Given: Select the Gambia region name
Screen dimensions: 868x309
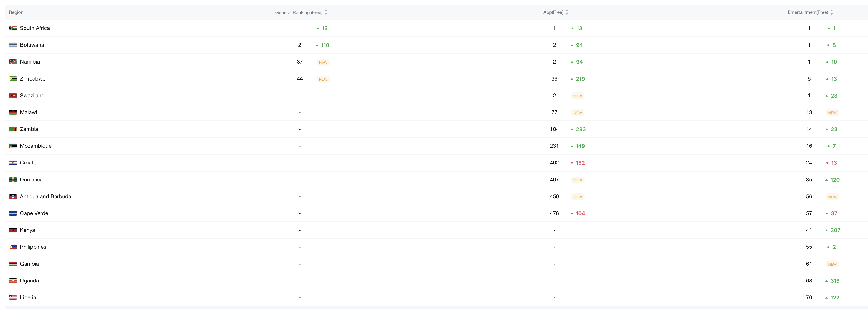Looking at the screenshot, I should [29, 264].
